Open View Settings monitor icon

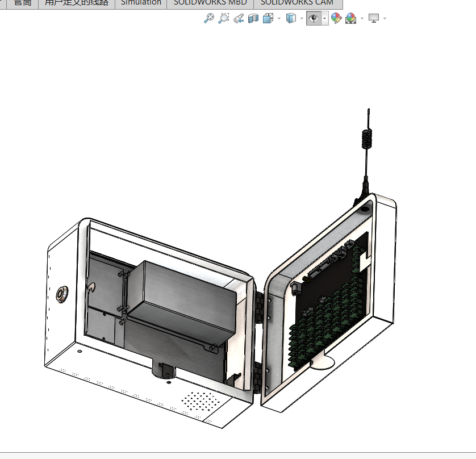(374, 18)
